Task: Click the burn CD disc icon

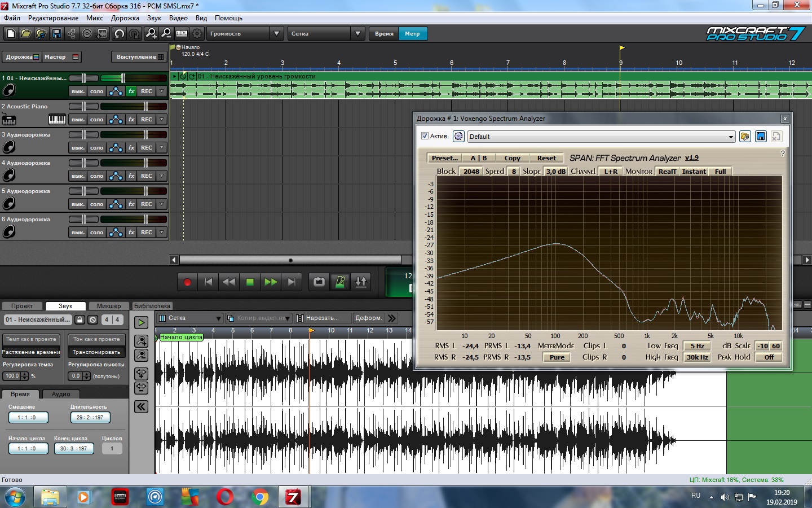Action: [x=87, y=34]
